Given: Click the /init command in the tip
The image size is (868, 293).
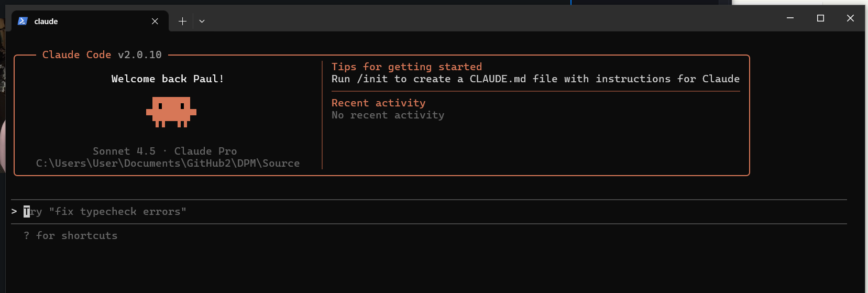Looking at the screenshot, I should [x=372, y=79].
